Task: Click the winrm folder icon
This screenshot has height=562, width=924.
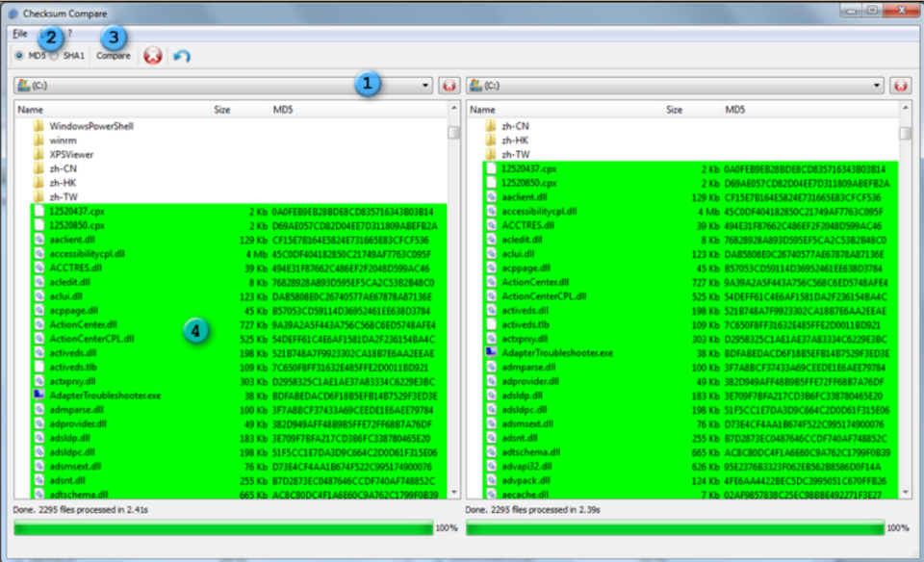Action: pos(38,140)
